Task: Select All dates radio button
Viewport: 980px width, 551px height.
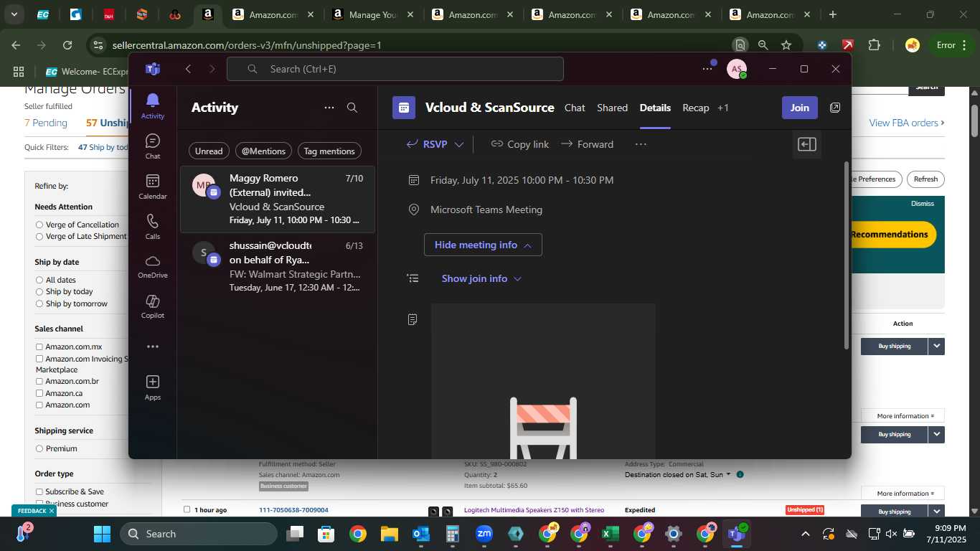Action: pos(39,280)
